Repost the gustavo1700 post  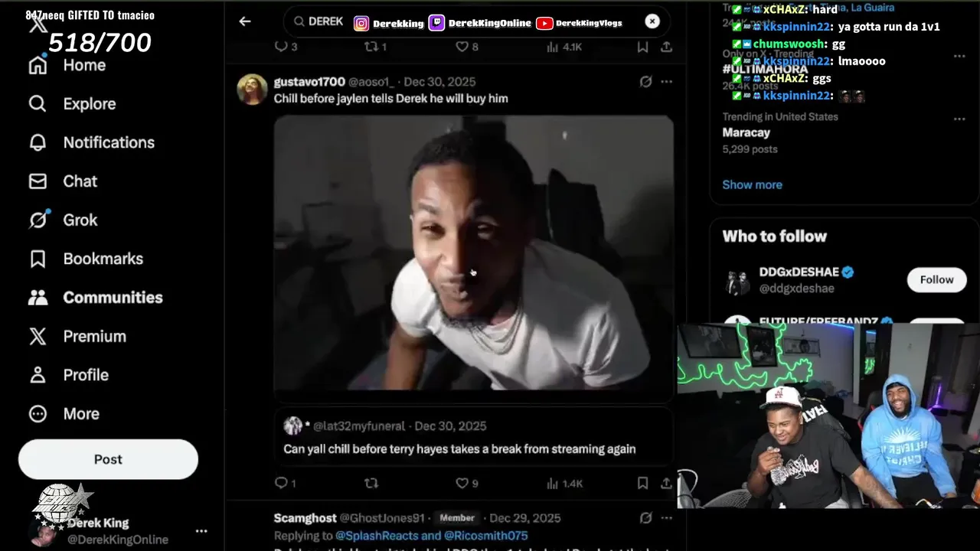tap(371, 483)
